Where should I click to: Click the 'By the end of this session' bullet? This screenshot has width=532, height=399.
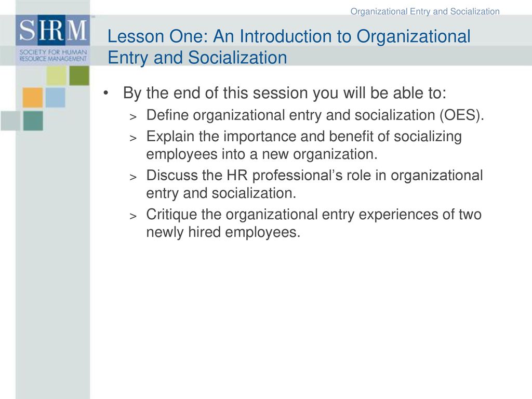click(x=285, y=93)
